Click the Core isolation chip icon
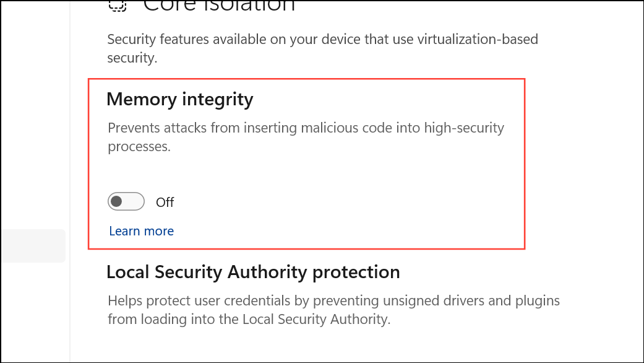 (118, 5)
